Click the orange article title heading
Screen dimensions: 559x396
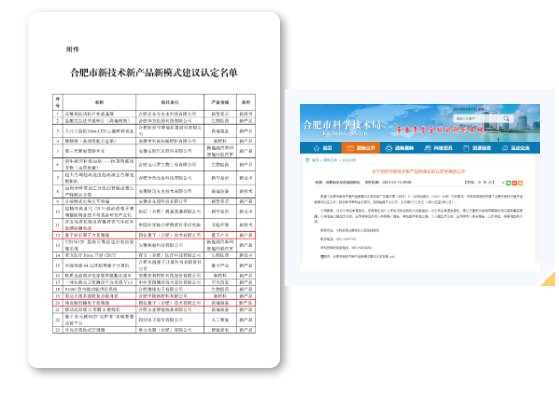coord(418,171)
